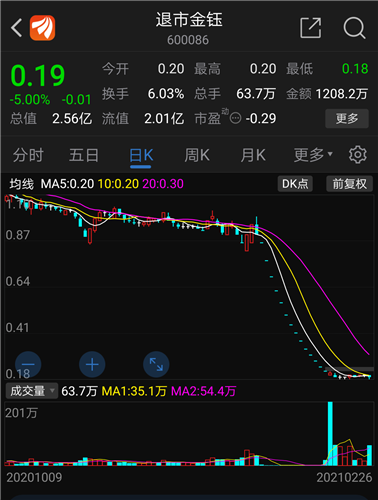Open the 五日 five-day tab
Viewport: 378px width, 500px height.
(x=84, y=155)
